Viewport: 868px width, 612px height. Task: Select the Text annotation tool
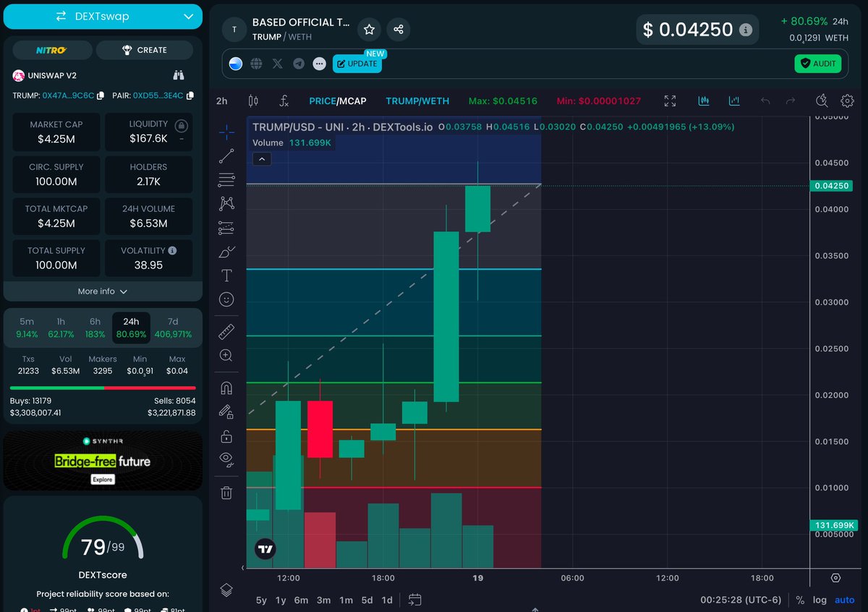tap(226, 276)
